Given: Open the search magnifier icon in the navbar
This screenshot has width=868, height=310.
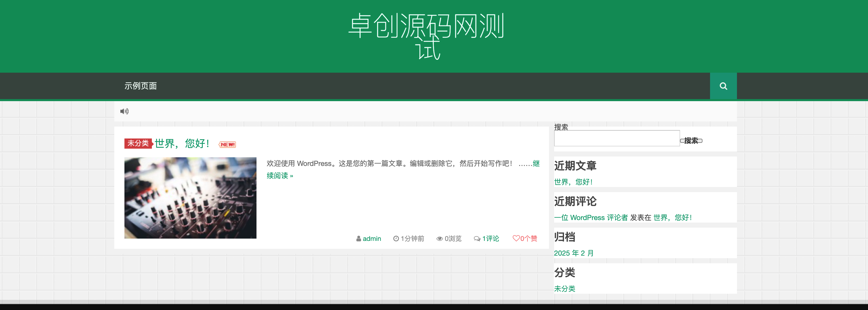Looking at the screenshot, I should (x=723, y=86).
